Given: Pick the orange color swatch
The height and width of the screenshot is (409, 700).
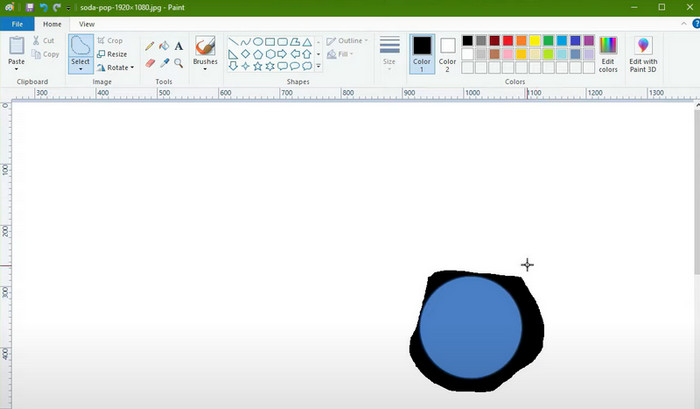Looking at the screenshot, I should coord(521,41).
